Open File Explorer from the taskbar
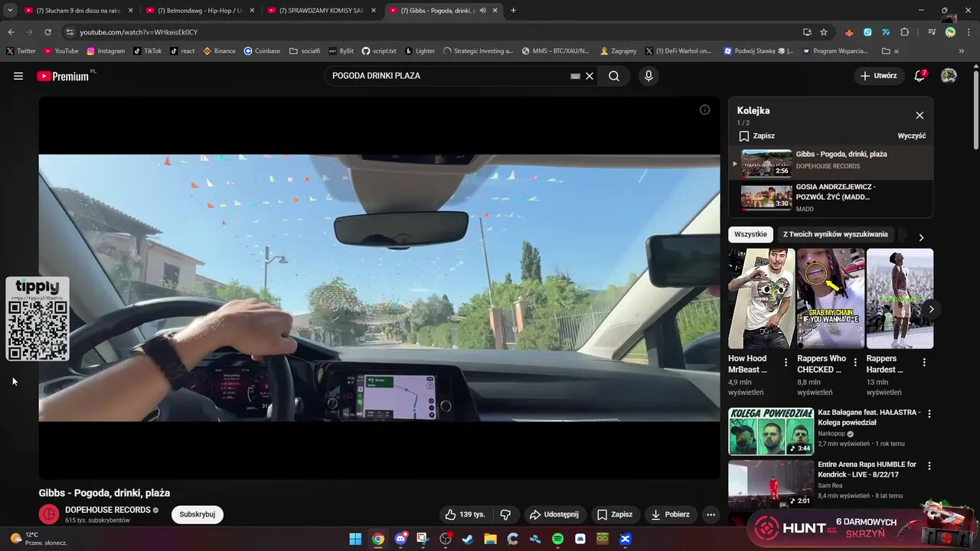The image size is (980, 551). (490, 539)
